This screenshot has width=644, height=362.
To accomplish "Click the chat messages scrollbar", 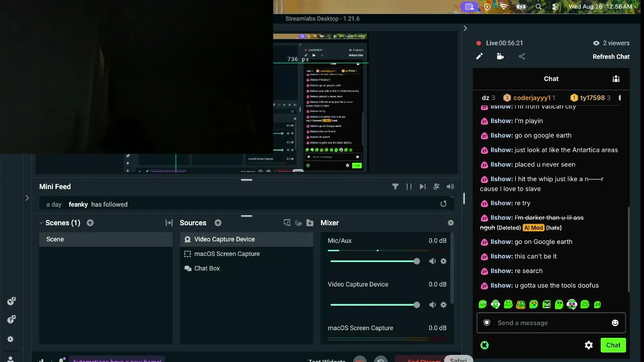I will pos(628,250).
